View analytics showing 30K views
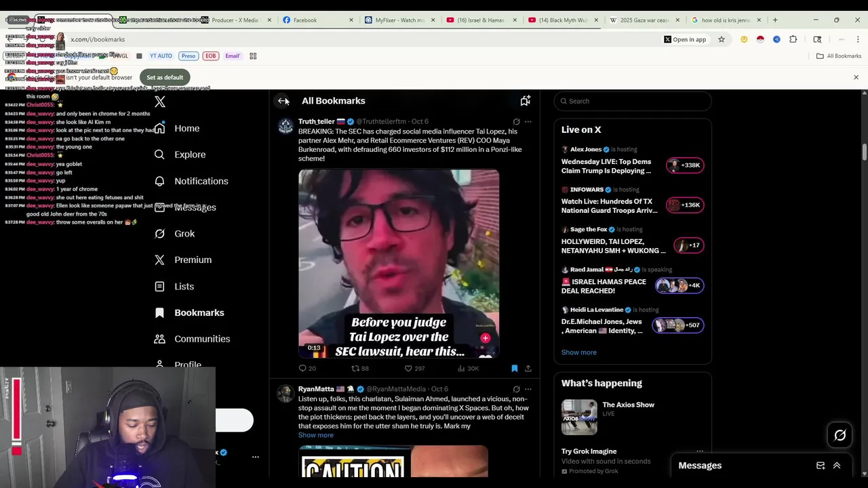The image size is (868, 488). coord(468,368)
